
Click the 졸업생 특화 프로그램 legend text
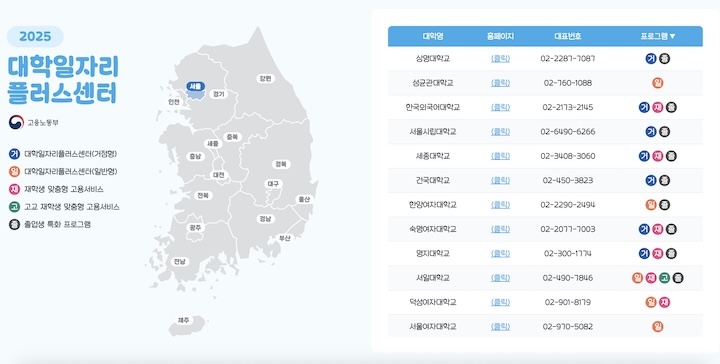click(x=57, y=224)
